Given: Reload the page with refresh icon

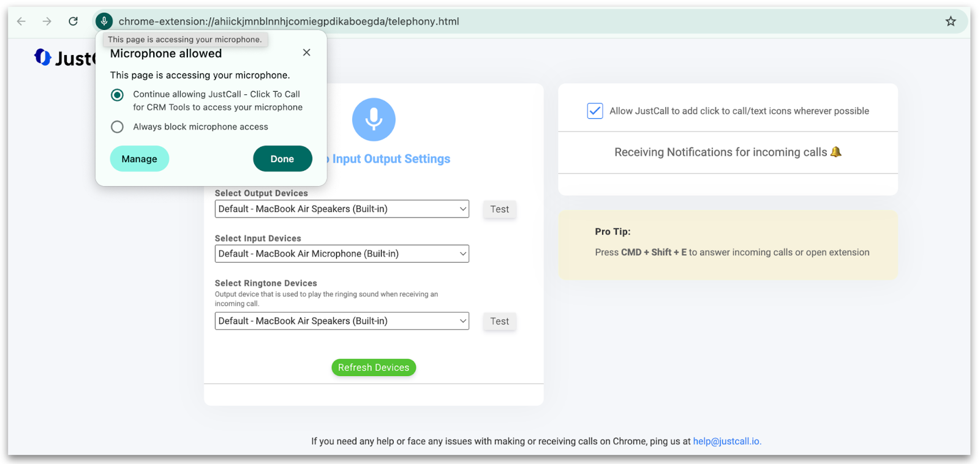Looking at the screenshot, I should (x=73, y=21).
